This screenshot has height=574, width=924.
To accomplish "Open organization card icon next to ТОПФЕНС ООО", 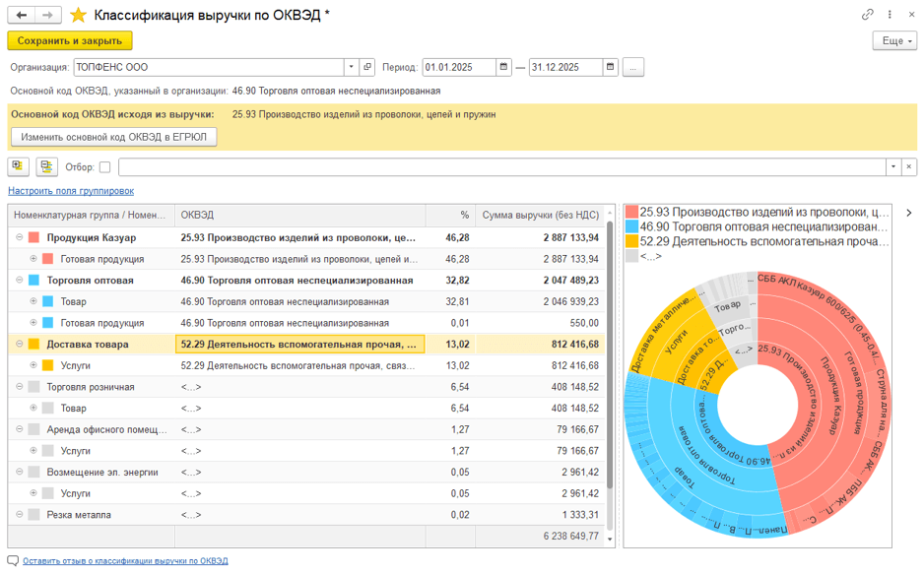I will click(367, 67).
